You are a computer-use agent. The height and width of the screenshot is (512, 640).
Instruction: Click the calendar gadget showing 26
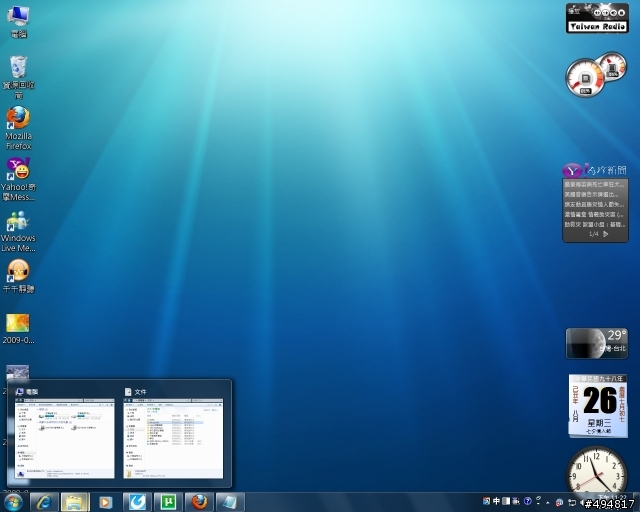point(598,406)
